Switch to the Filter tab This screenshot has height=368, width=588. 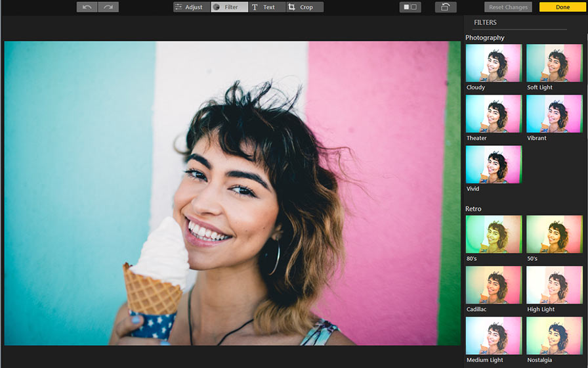tap(230, 7)
